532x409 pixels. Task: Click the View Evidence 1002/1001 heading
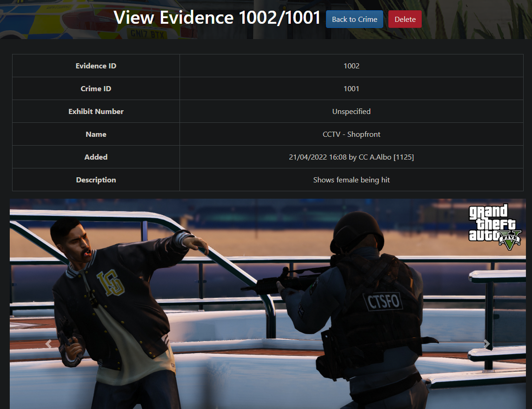[217, 18]
